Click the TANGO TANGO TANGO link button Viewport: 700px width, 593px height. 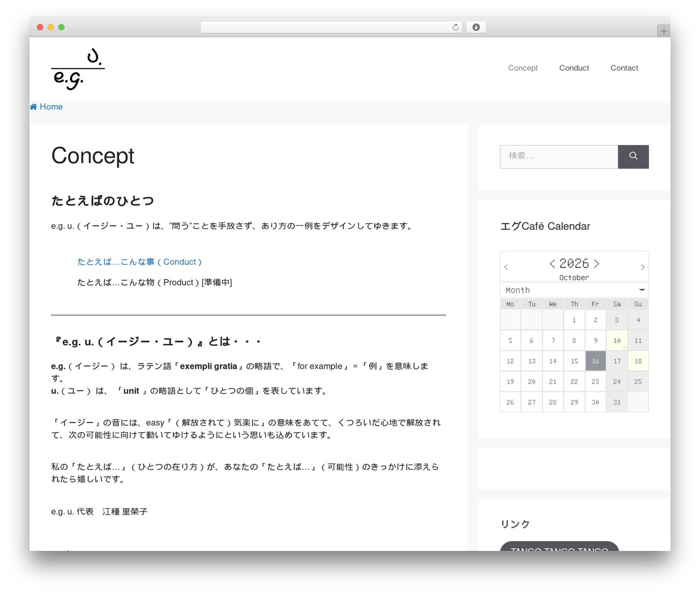point(559,547)
